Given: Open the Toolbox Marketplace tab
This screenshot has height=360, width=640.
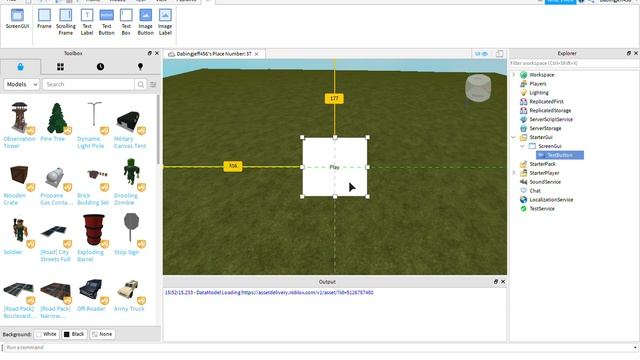Looking at the screenshot, I should pos(20,67).
